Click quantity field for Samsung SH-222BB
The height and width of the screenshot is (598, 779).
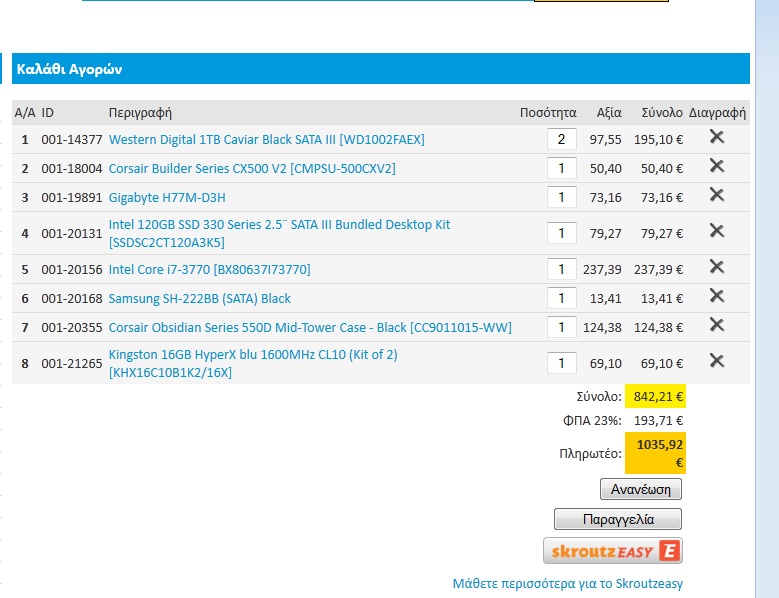(561, 298)
